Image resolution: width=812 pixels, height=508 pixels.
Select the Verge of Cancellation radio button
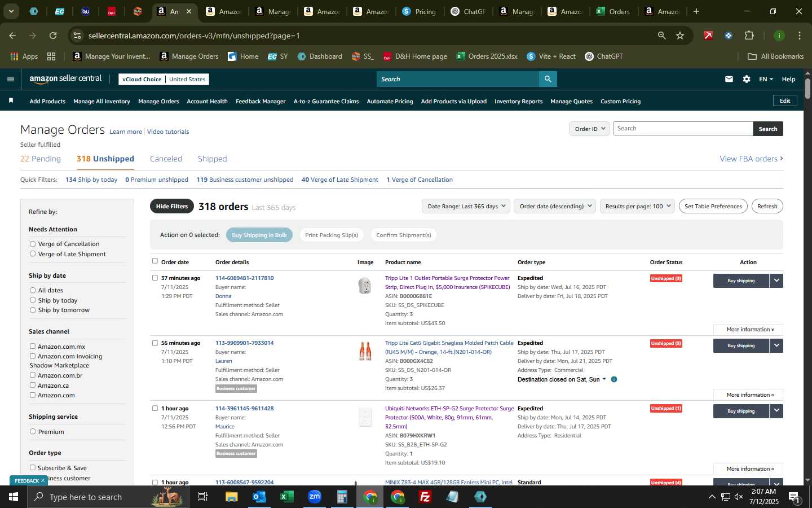33,244
